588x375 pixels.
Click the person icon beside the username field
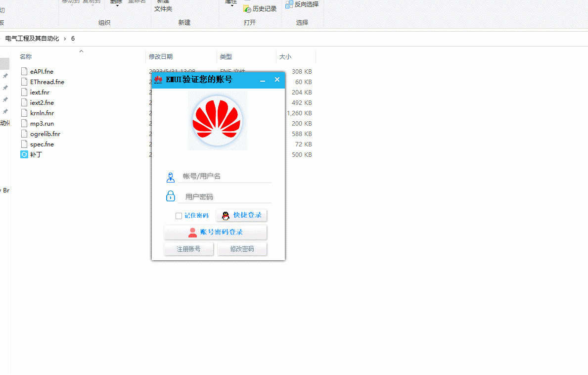tap(170, 177)
